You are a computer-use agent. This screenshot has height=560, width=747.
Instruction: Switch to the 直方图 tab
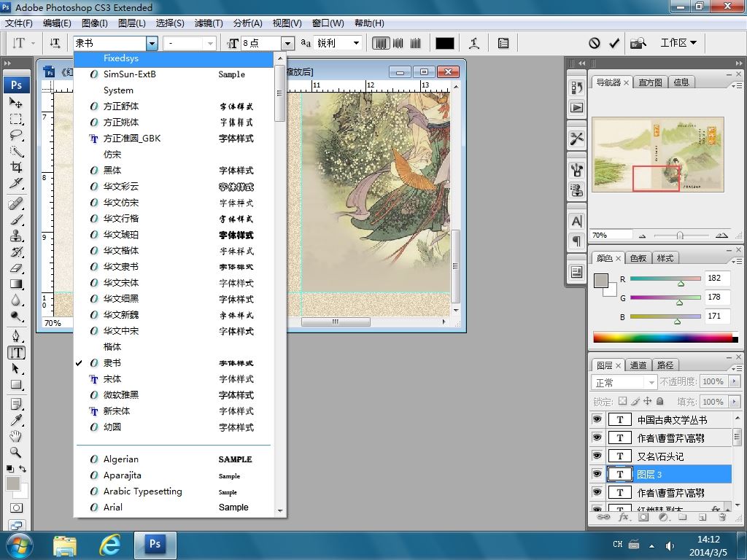coord(650,82)
